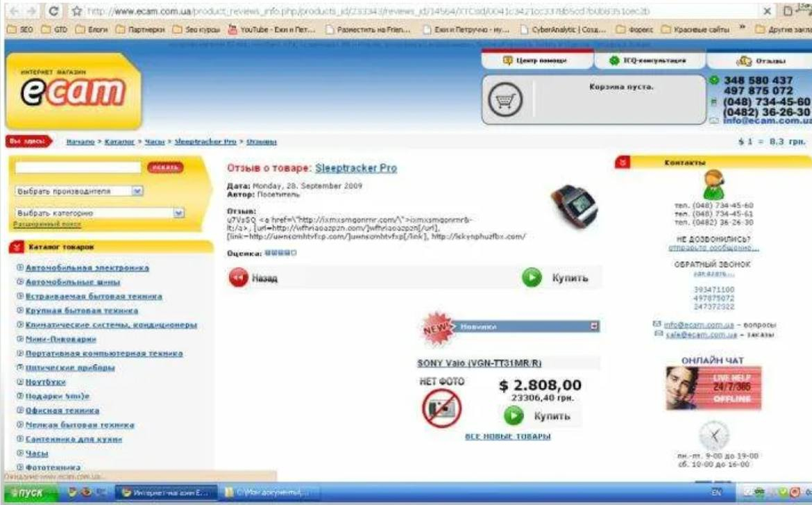Show more bookmarks via the chevron
The height and width of the screenshot is (505, 812).
[742, 28]
